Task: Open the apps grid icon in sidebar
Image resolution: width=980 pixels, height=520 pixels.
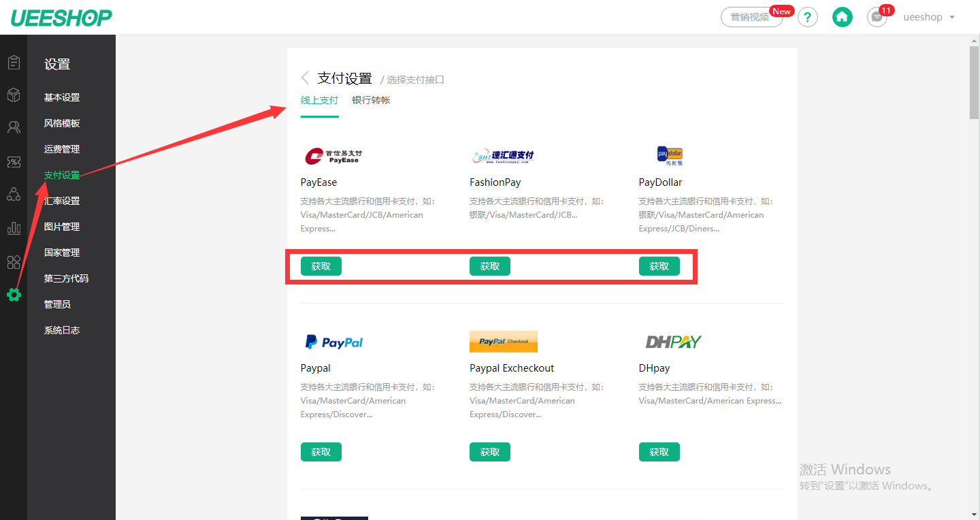Action: pos(14,262)
